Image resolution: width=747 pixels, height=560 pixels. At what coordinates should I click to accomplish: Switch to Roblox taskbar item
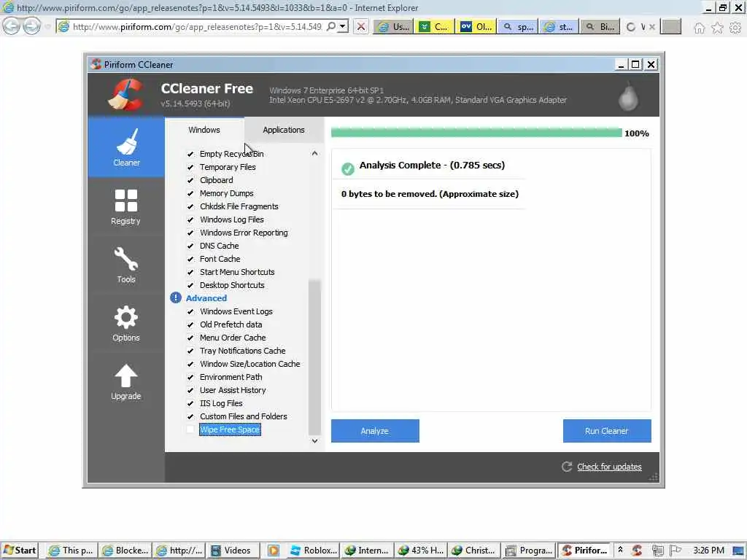click(x=314, y=550)
